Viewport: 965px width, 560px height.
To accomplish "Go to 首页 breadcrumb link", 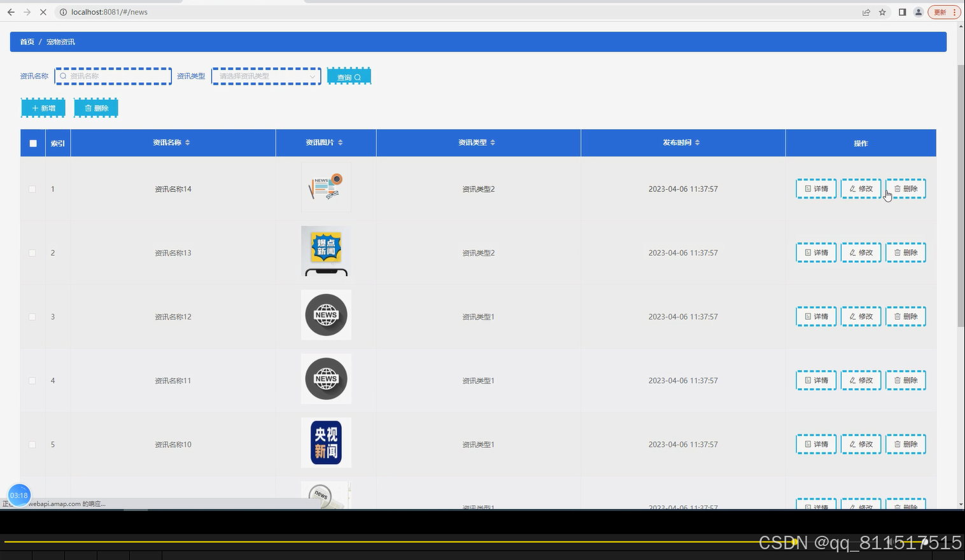I will point(27,42).
